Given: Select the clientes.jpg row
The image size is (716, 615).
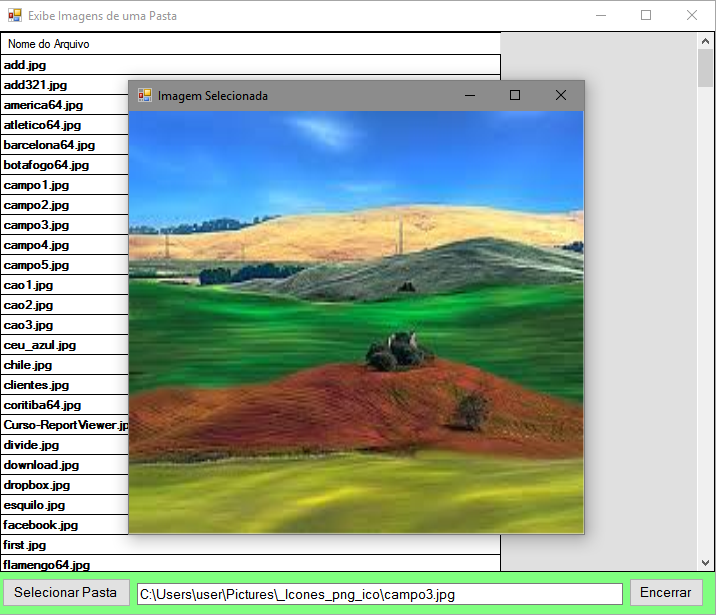Looking at the screenshot, I should [65, 385].
